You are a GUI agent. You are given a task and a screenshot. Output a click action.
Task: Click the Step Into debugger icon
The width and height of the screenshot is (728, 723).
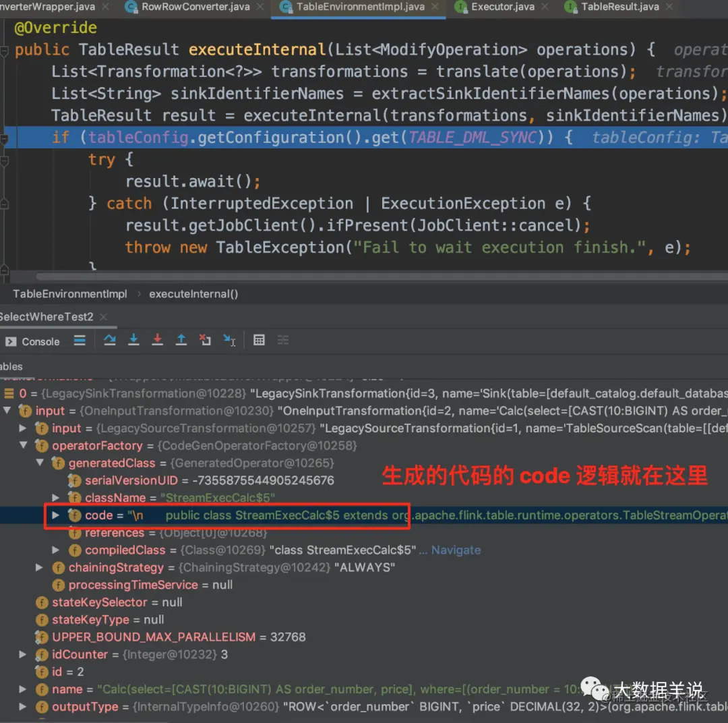tap(133, 340)
